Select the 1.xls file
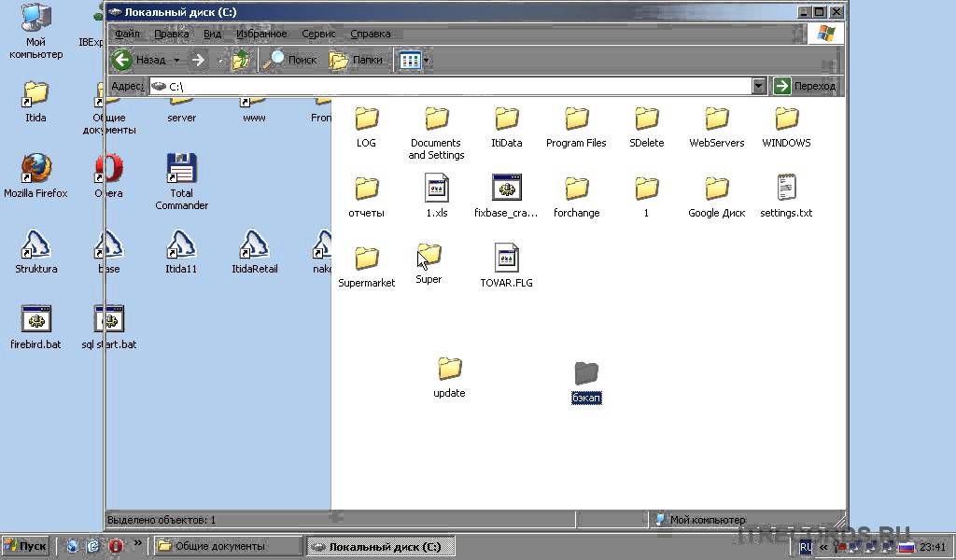 tap(437, 196)
